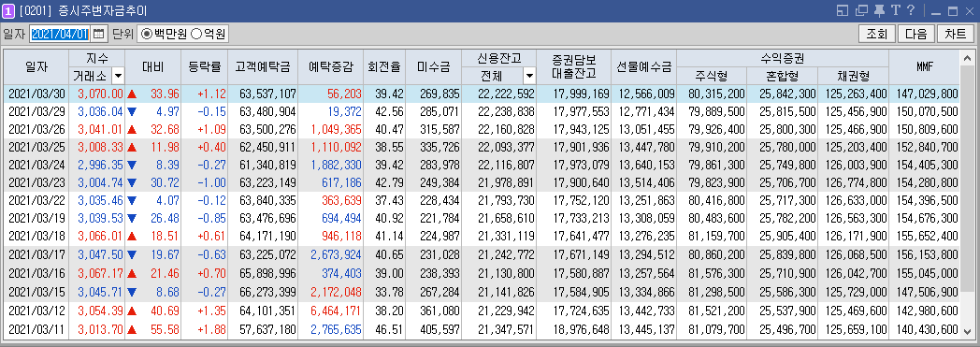The height and width of the screenshot is (347, 980).
Task: Click the 고객예탁금 column header
Action: pos(263,66)
